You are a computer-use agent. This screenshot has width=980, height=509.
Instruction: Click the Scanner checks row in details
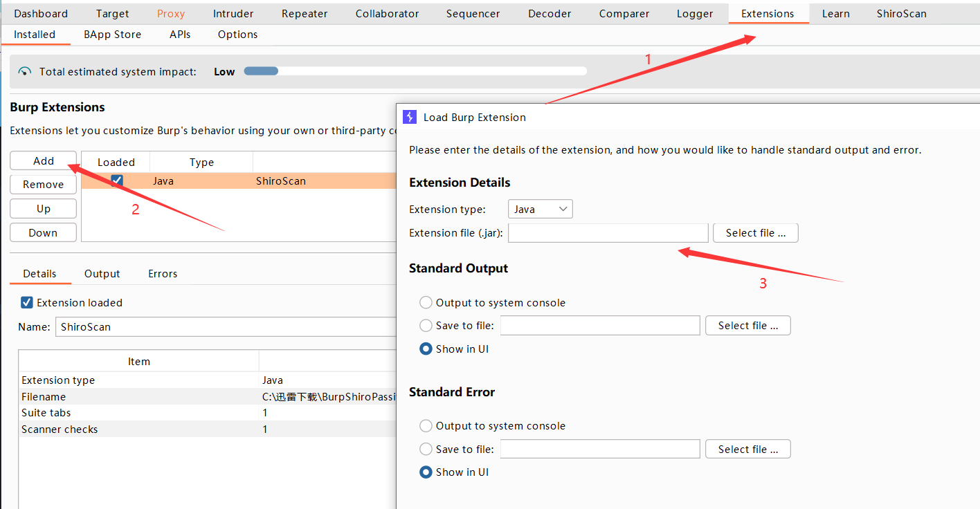(207, 429)
